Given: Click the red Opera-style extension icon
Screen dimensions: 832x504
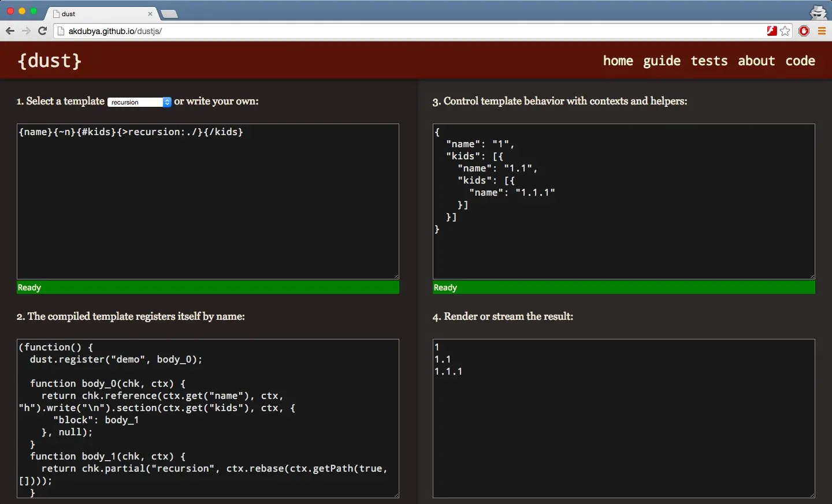Looking at the screenshot, I should (804, 31).
